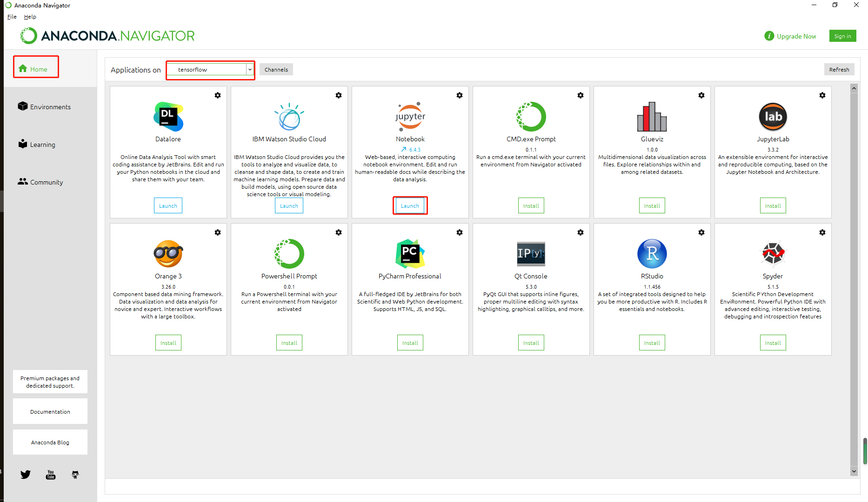Open the JupyterLab settings gear
The height and width of the screenshot is (502, 868).
pyautogui.click(x=822, y=95)
